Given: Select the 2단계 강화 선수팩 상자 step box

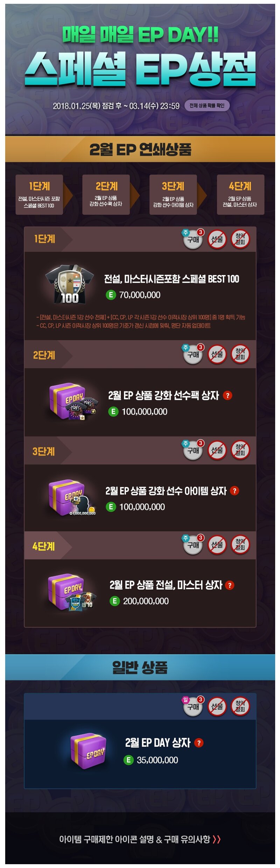Looking at the screenshot, I should coord(106,194).
